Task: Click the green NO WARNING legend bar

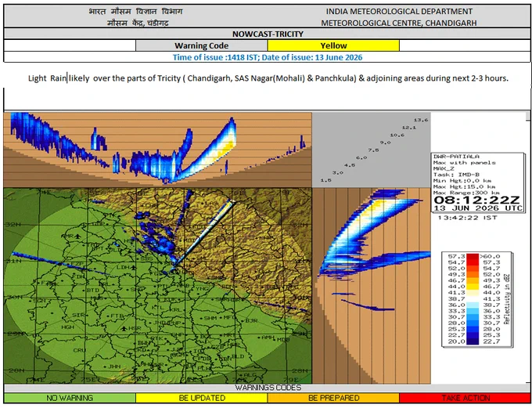Action: (70, 398)
